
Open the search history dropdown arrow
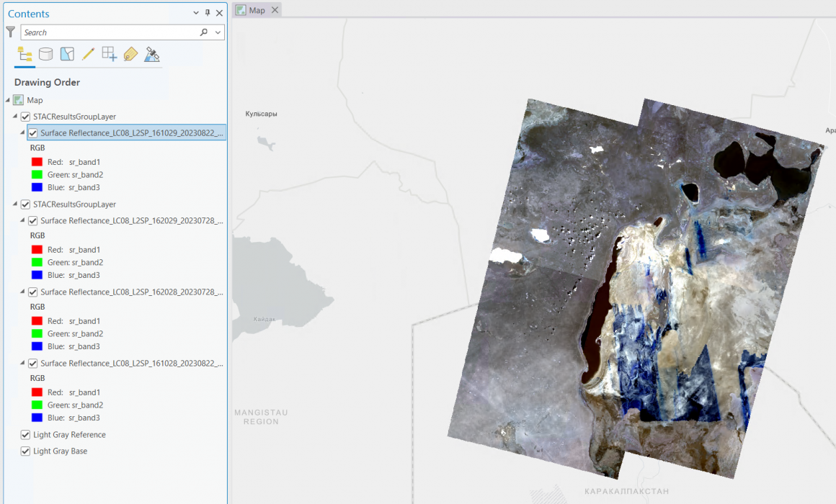click(x=217, y=32)
